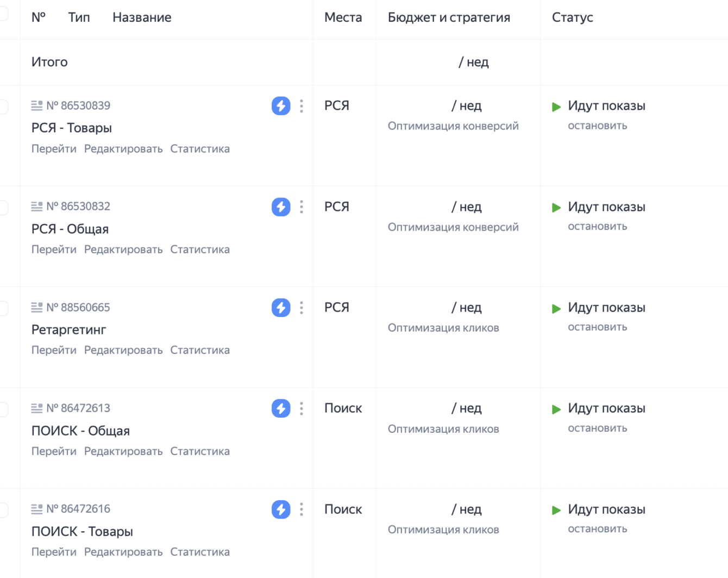Click the lightning icon for РСЯ - Товары
Viewport: 728px width, 578px height.
point(281,106)
